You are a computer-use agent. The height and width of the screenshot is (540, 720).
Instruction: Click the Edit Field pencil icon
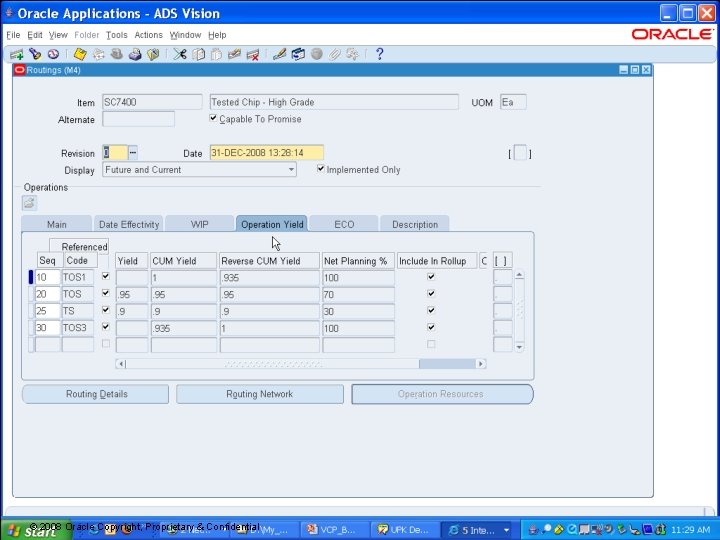coord(279,54)
